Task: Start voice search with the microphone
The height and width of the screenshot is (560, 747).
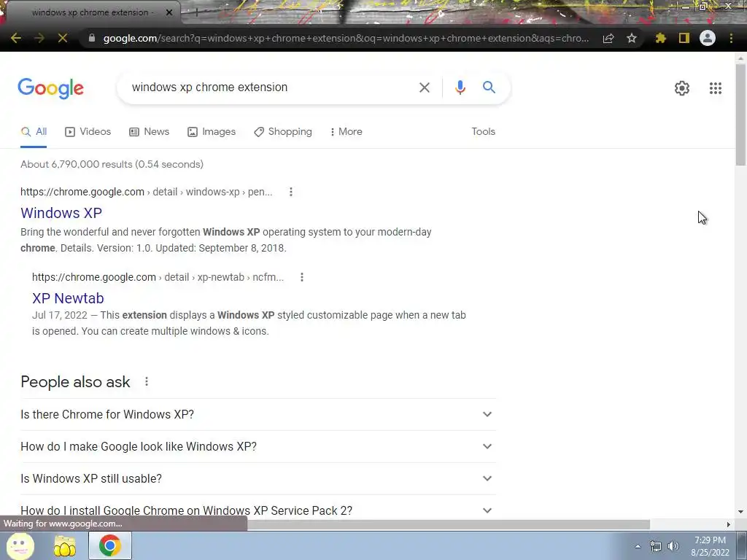Action: click(x=460, y=87)
